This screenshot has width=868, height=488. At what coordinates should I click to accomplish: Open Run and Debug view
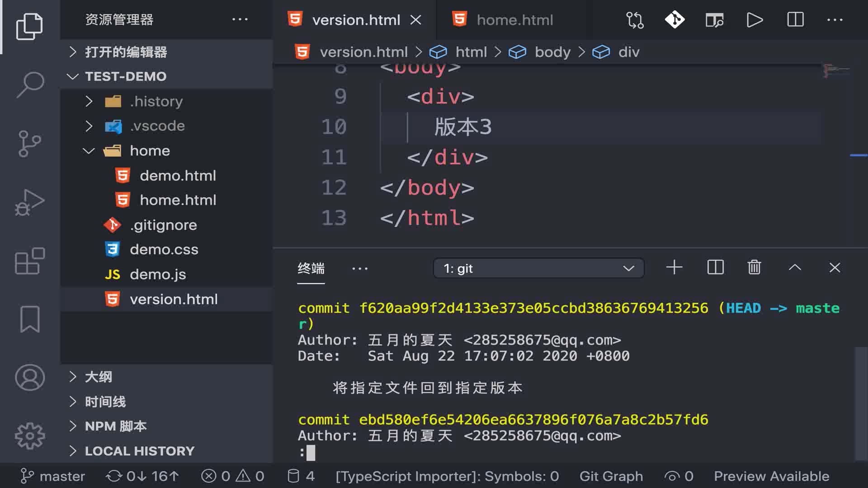point(30,202)
